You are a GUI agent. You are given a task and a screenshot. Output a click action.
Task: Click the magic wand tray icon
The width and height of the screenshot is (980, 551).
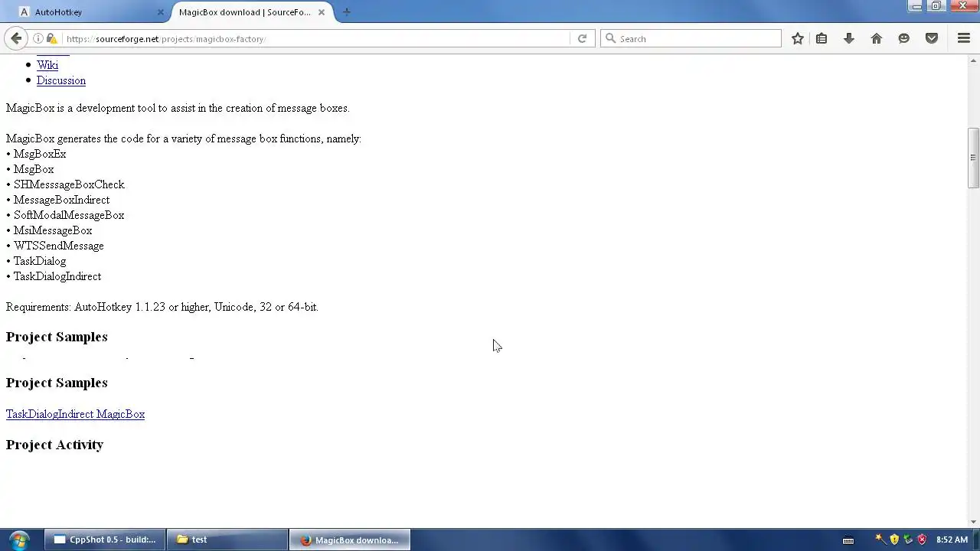coord(880,540)
